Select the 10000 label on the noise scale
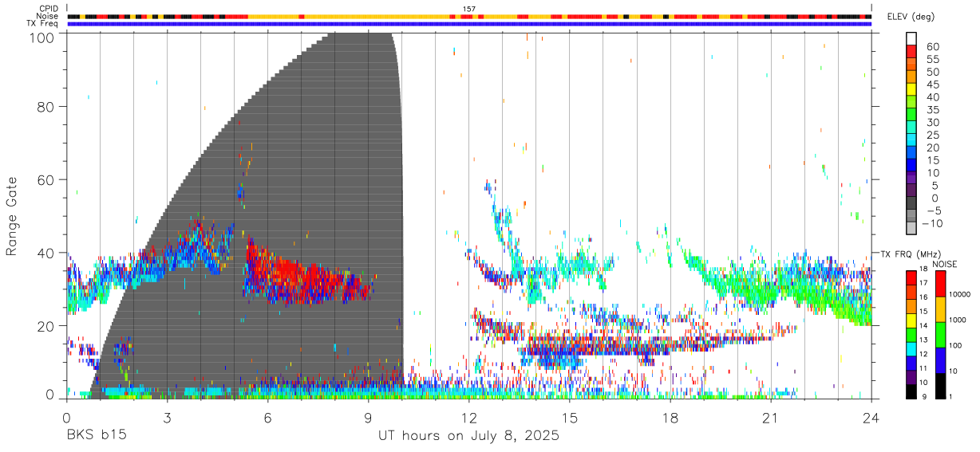Image resolution: width=980 pixels, height=452 pixels. point(959,295)
